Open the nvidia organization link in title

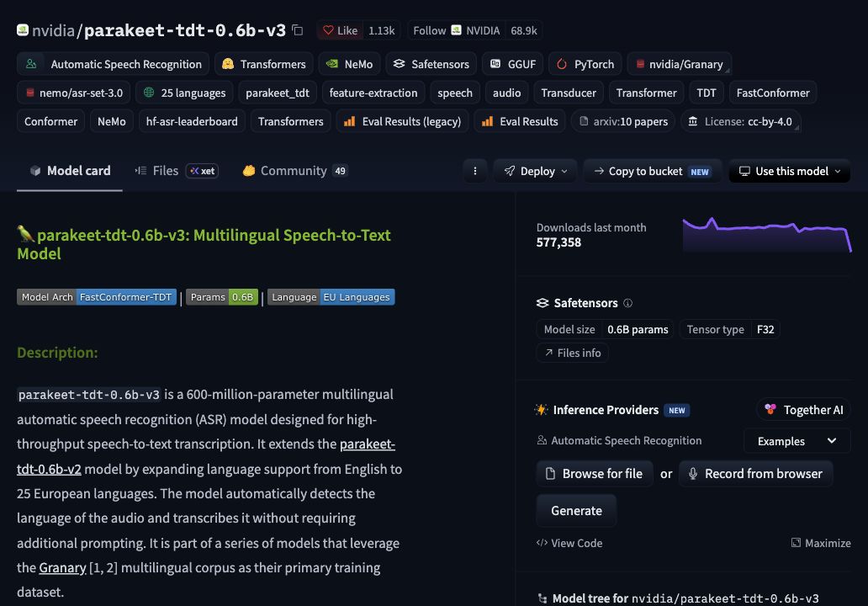point(53,30)
